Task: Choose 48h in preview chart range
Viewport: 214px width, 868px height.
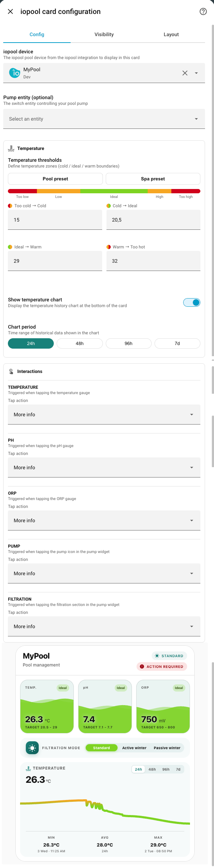Action: [x=152, y=769]
